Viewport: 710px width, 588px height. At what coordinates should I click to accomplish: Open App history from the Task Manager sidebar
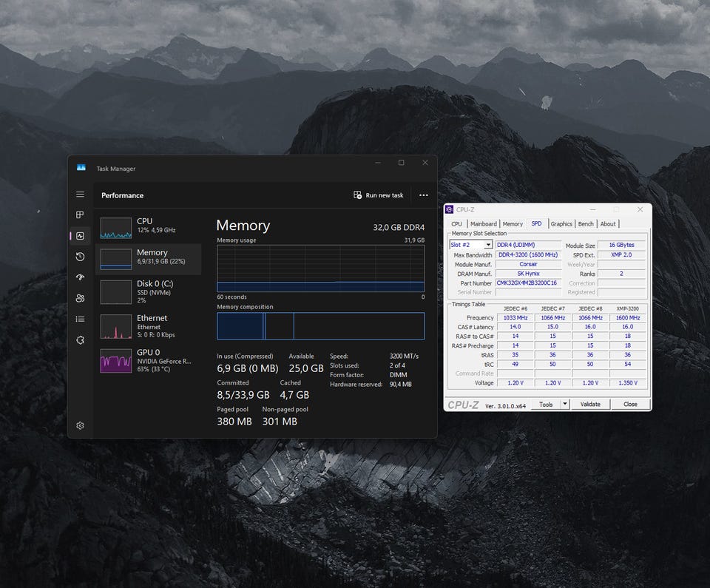[80, 257]
